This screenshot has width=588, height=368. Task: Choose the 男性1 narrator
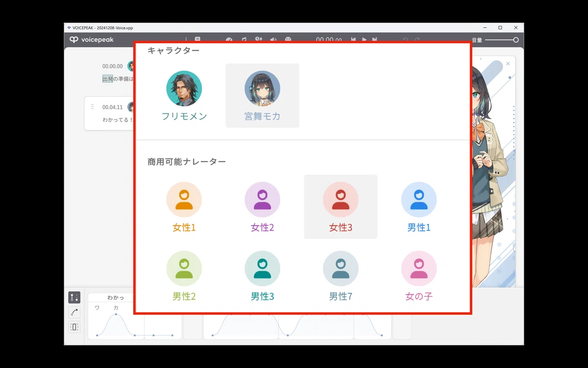pyautogui.click(x=419, y=207)
